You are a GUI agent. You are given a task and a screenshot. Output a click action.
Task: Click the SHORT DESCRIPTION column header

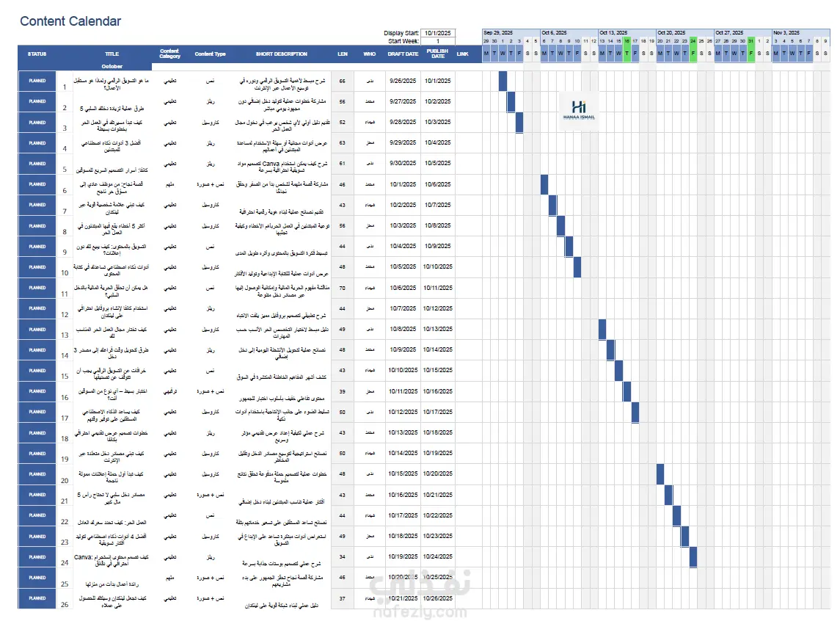click(x=281, y=54)
